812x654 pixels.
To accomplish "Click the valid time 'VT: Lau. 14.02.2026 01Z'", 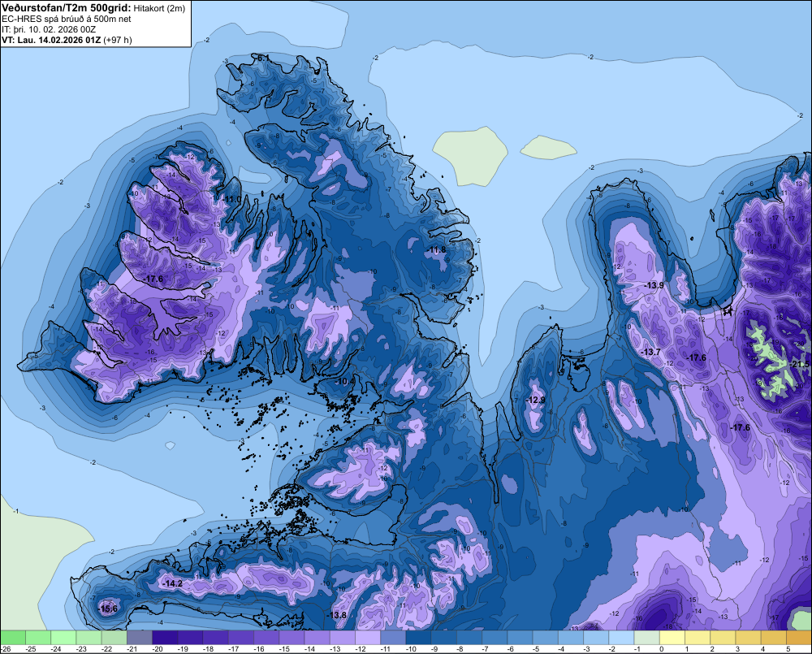I will [52, 40].
